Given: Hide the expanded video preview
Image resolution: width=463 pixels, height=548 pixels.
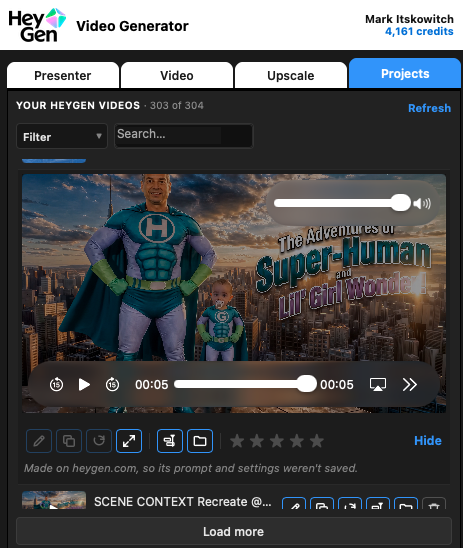Looking at the screenshot, I should pos(428,440).
